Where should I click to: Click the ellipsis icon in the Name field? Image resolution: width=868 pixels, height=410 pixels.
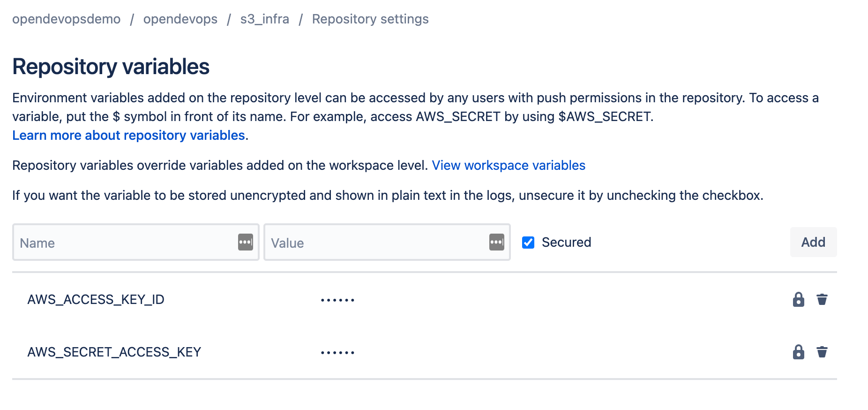245,243
